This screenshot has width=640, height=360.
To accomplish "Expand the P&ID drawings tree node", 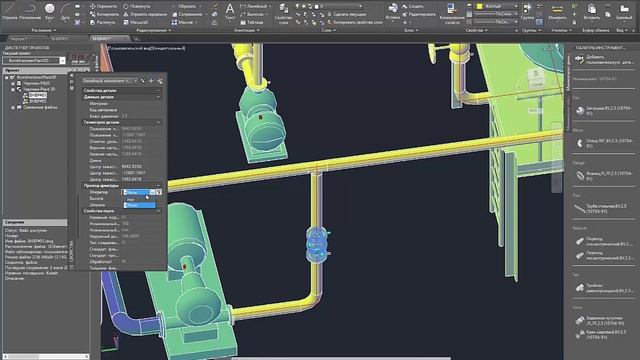I will (13, 83).
